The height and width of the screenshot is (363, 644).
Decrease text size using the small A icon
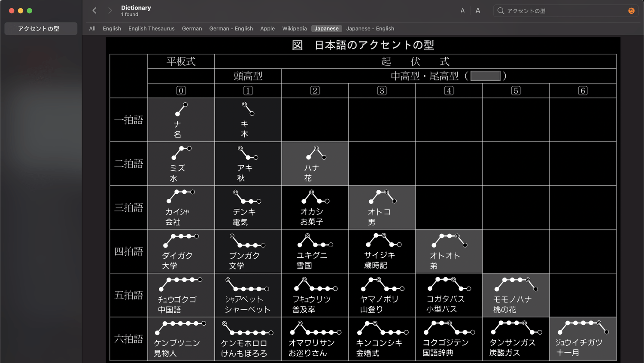(x=462, y=10)
